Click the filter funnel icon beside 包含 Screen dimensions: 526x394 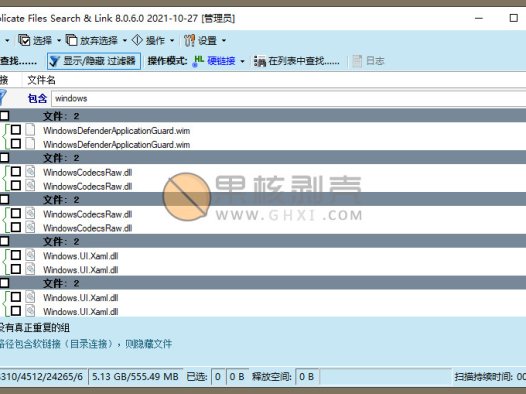(3, 98)
